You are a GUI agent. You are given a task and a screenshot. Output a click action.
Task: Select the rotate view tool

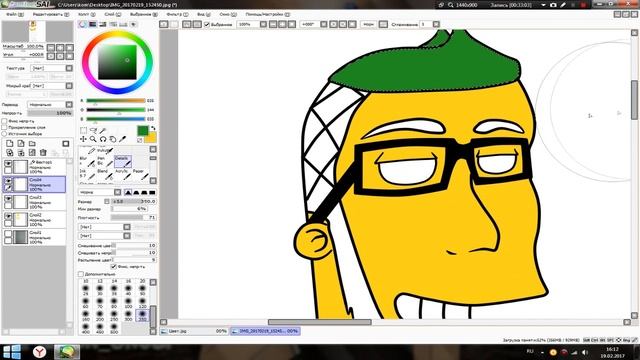pos(103,139)
